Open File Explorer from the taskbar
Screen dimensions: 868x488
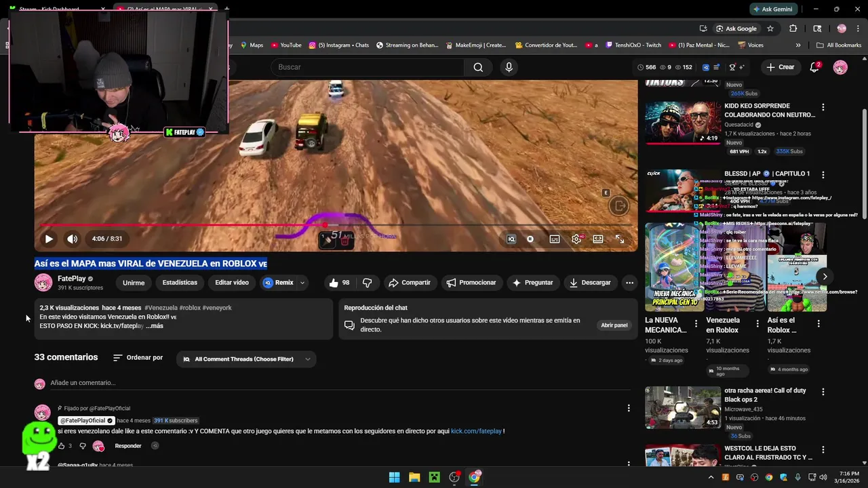(414, 477)
